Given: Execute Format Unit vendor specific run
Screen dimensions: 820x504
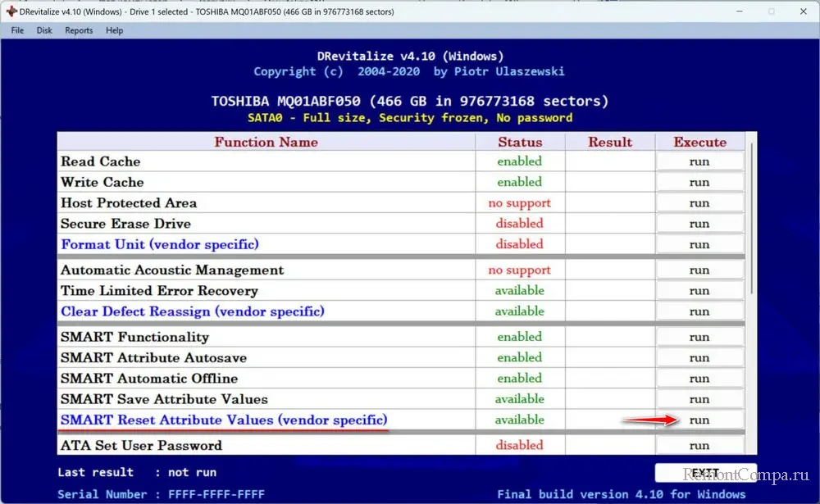Looking at the screenshot, I should tap(699, 244).
